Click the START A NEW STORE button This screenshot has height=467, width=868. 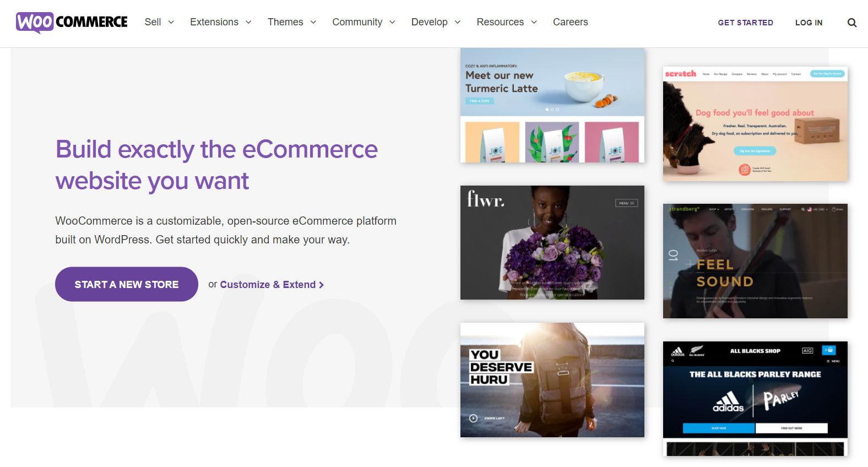click(x=127, y=284)
